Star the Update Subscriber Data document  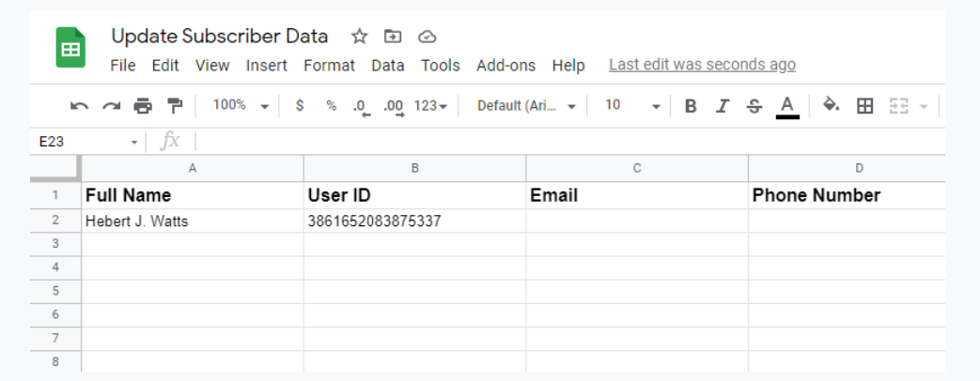tap(359, 37)
